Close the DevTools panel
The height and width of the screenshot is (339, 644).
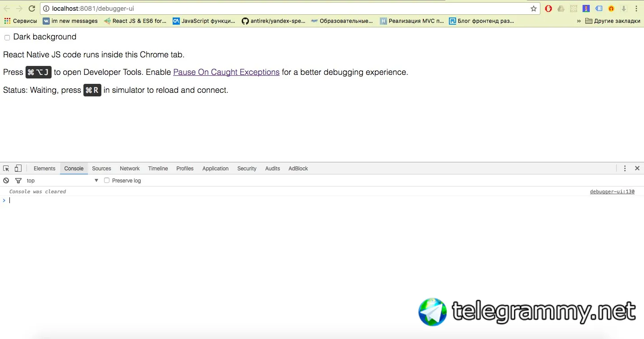[x=637, y=169]
